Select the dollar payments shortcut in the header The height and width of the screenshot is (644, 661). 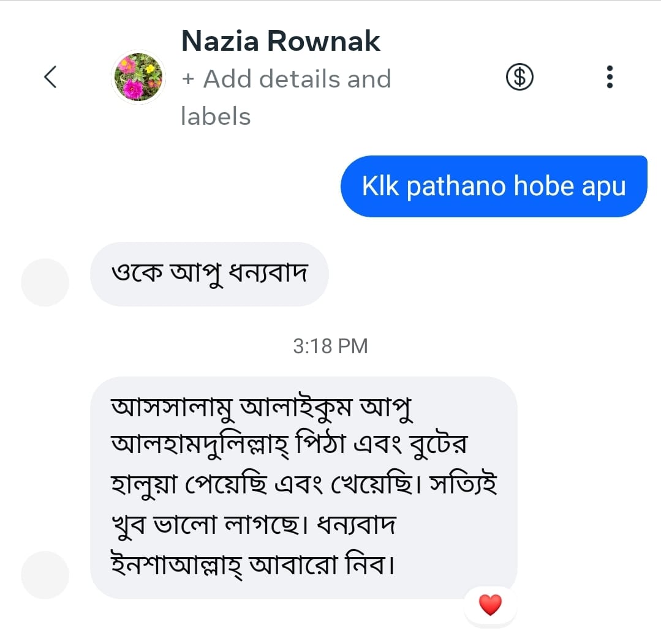[518, 77]
